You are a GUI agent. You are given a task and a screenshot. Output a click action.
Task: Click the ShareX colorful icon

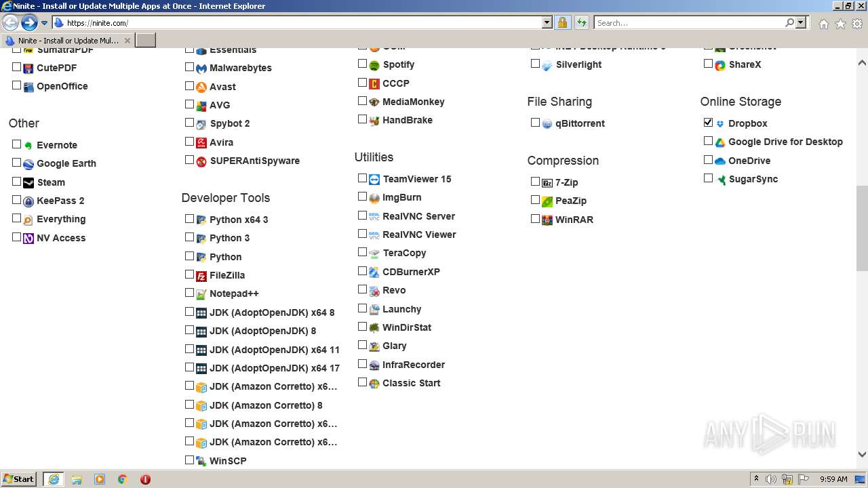click(720, 65)
